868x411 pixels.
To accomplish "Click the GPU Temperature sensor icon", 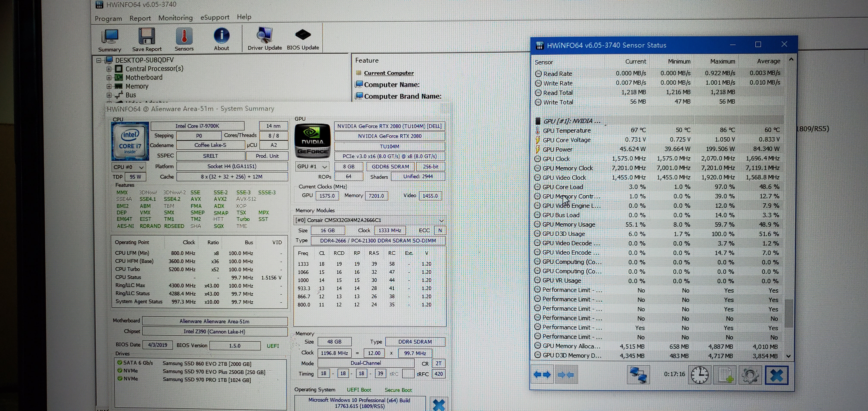I will point(538,131).
